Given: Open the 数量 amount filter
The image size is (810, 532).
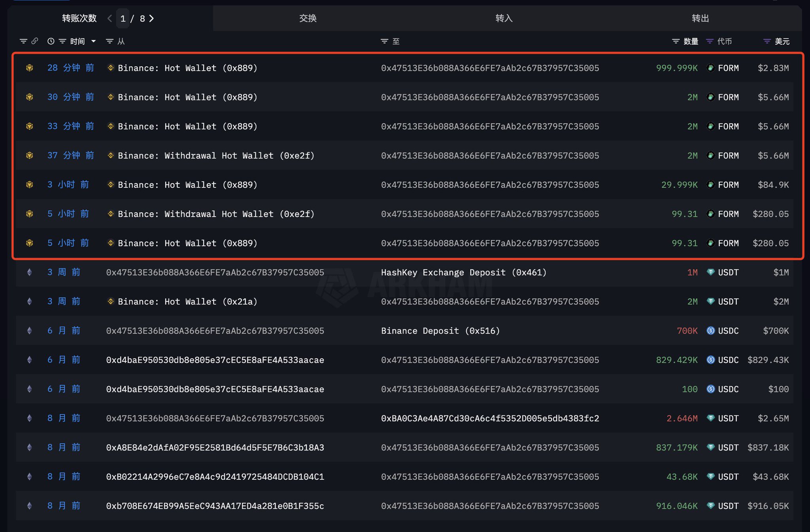Looking at the screenshot, I should 676,41.
